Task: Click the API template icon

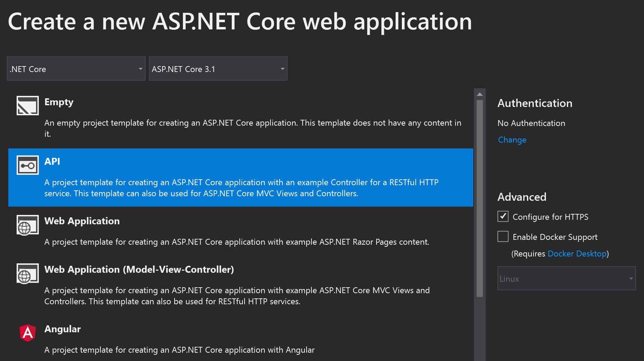Action: 28,165
